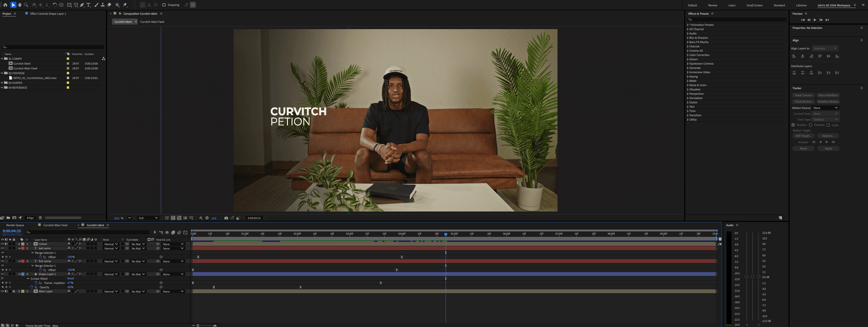Open the Graph Editor in the timeline

(x=185, y=232)
